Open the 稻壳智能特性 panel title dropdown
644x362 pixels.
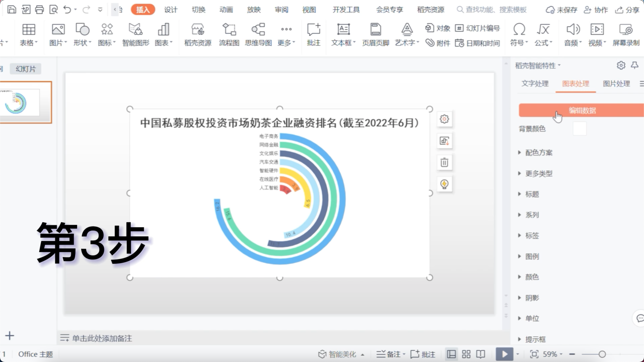(x=538, y=65)
